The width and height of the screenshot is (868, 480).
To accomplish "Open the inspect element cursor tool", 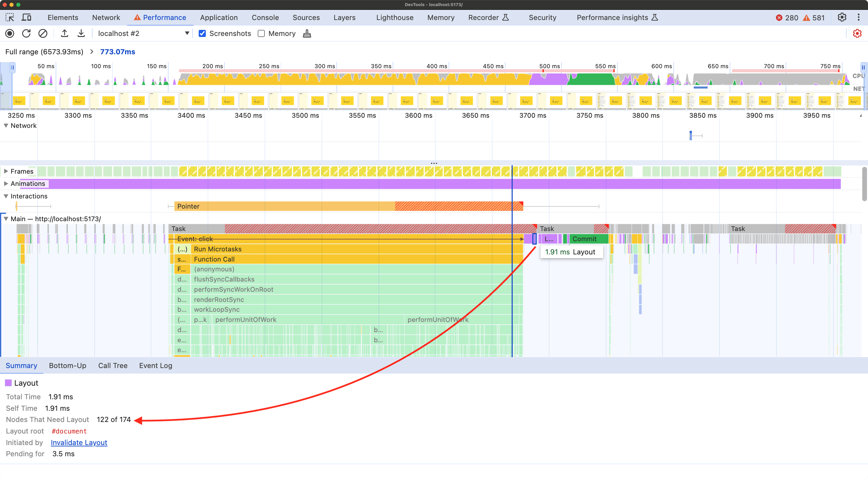I will click(10, 17).
